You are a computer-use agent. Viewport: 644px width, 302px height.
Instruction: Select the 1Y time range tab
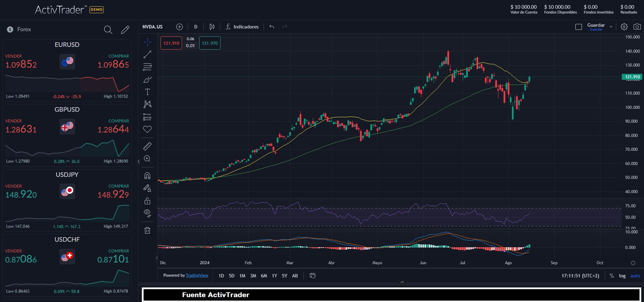click(x=274, y=276)
